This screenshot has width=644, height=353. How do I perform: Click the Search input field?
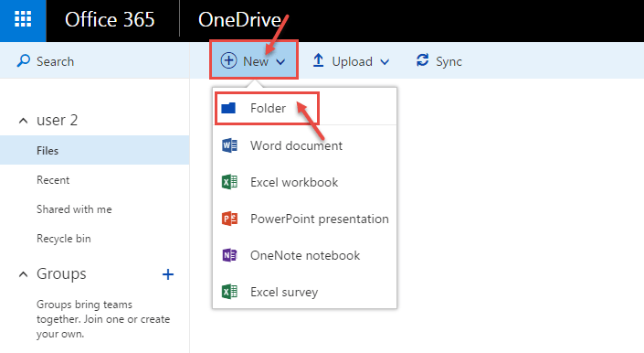[x=94, y=61]
